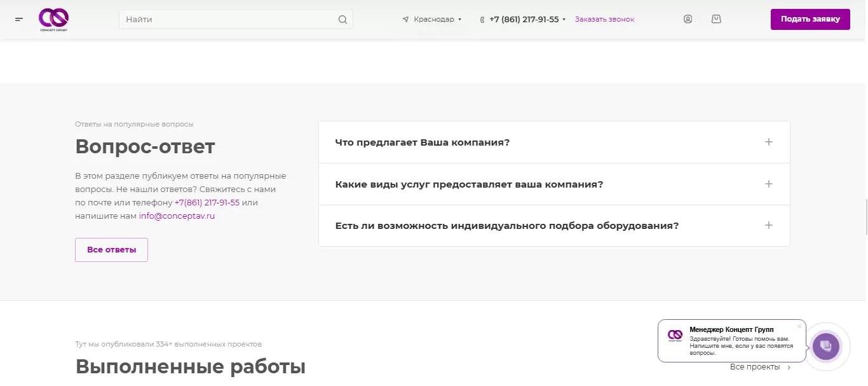
Task: Expand 'Что предлагает Ваша компания?' question
Action: 768,142
